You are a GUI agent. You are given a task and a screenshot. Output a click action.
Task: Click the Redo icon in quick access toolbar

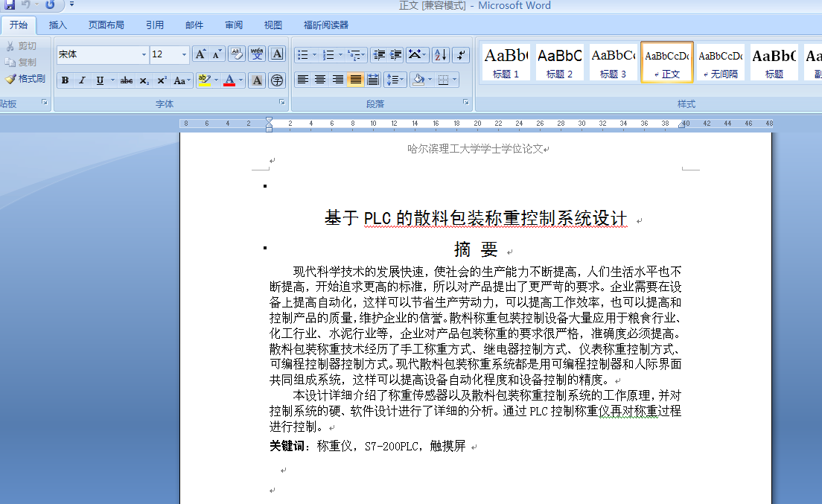[x=50, y=4]
